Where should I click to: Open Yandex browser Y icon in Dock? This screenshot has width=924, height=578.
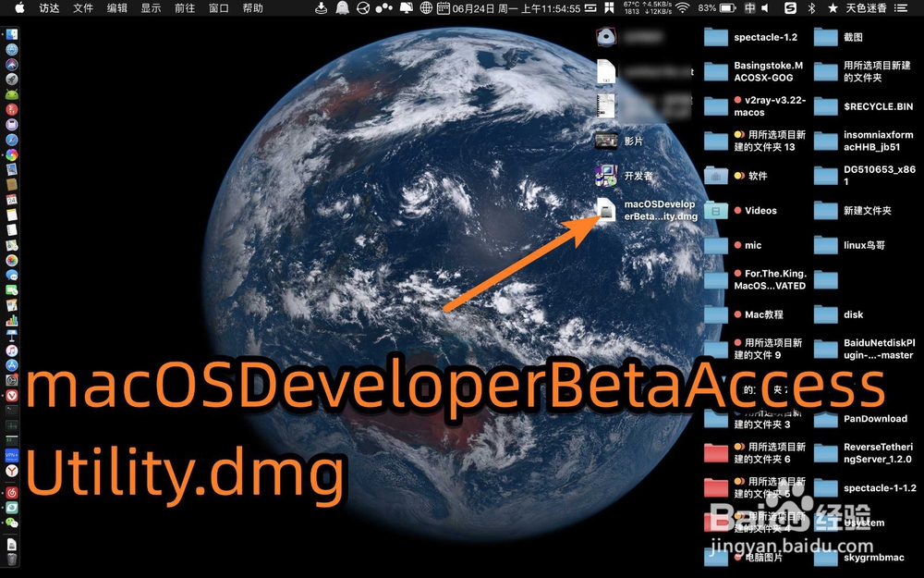[x=11, y=471]
